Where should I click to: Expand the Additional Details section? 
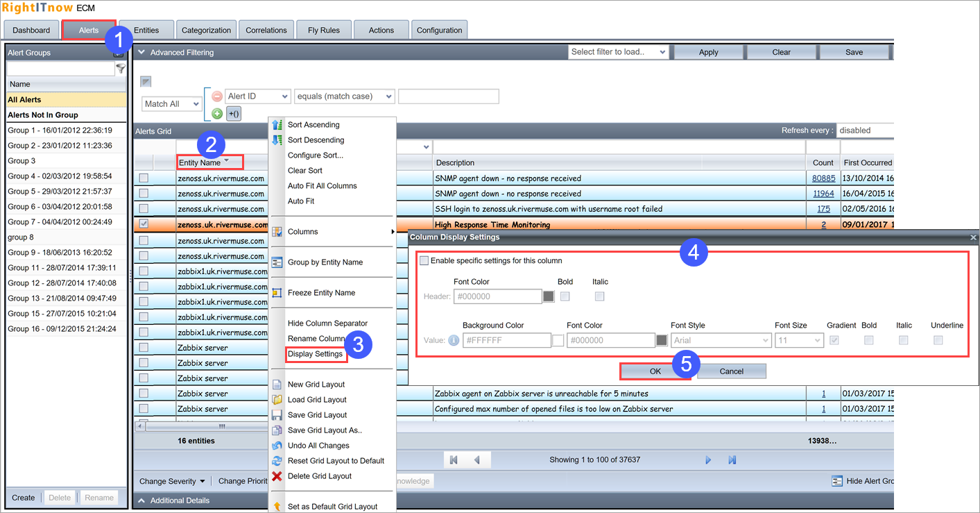pos(141,501)
